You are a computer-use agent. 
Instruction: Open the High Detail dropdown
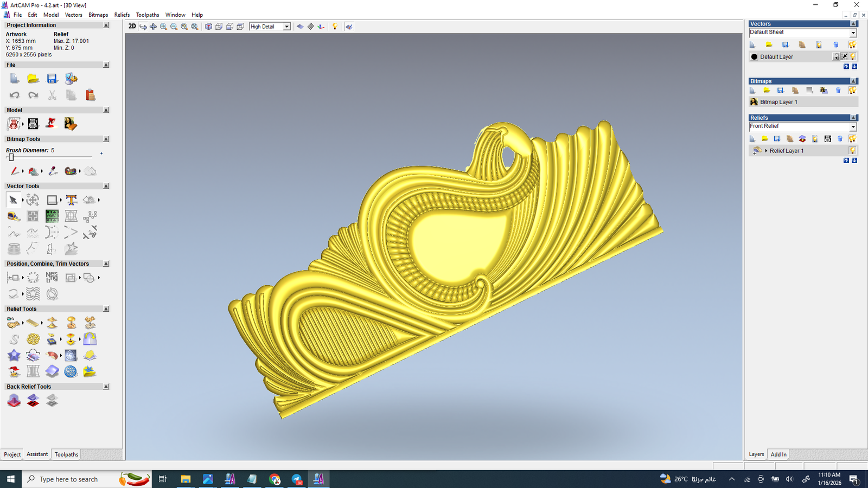(286, 27)
